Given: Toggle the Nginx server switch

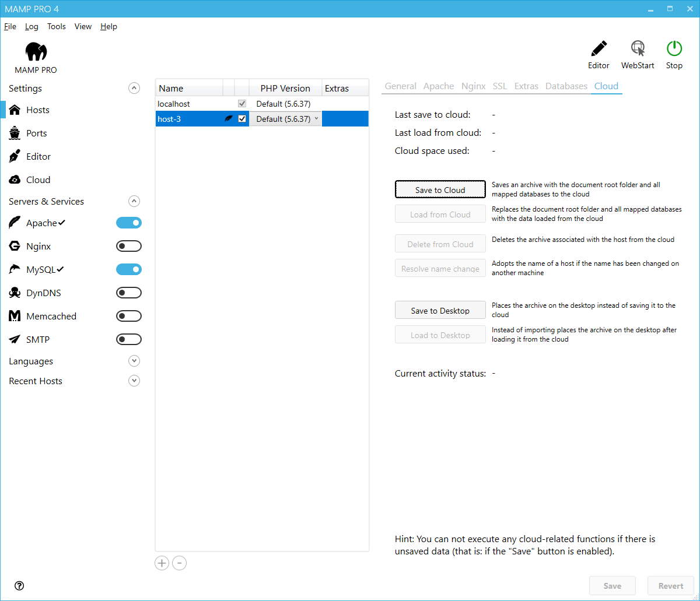Looking at the screenshot, I should [x=129, y=246].
